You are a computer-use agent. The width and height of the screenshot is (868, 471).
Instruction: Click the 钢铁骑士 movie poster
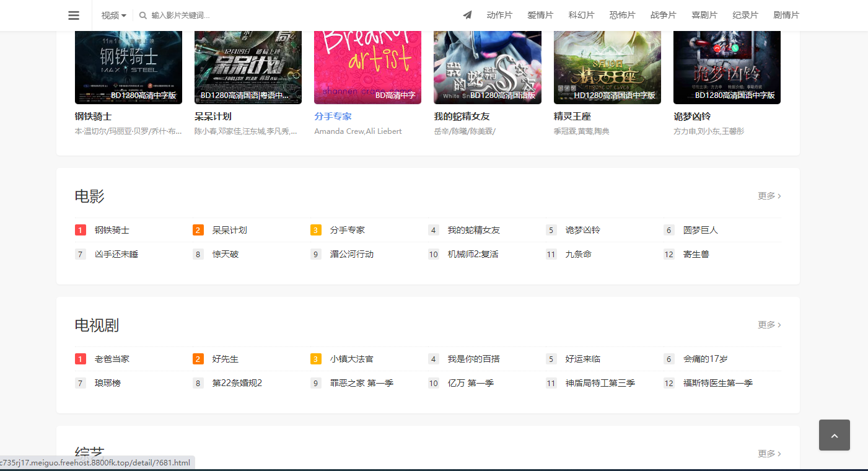pos(128,67)
